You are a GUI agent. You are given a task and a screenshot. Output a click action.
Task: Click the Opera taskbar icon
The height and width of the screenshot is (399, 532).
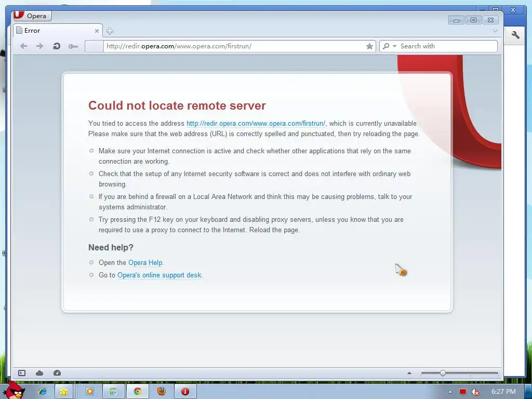point(185,392)
